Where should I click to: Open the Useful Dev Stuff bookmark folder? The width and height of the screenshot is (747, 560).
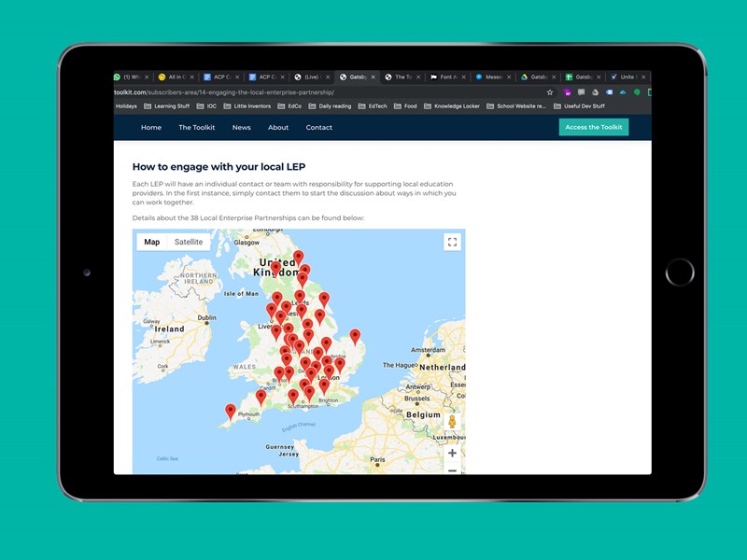pos(579,106)
